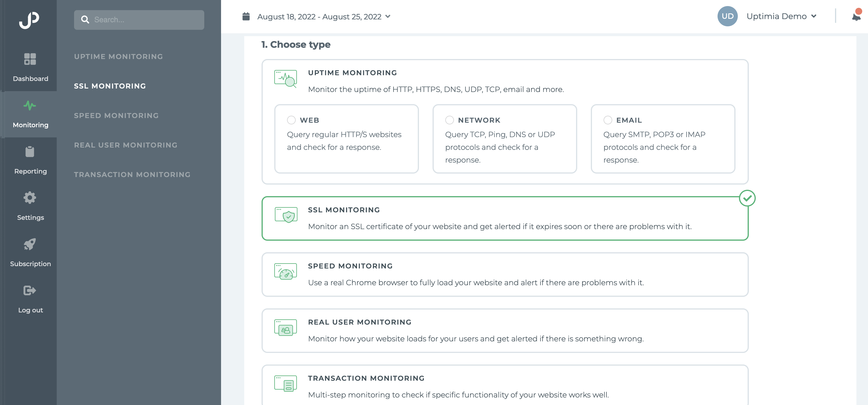
Task: Open the SSL Monitoring submenu item
Action: (x=110, y=86)
